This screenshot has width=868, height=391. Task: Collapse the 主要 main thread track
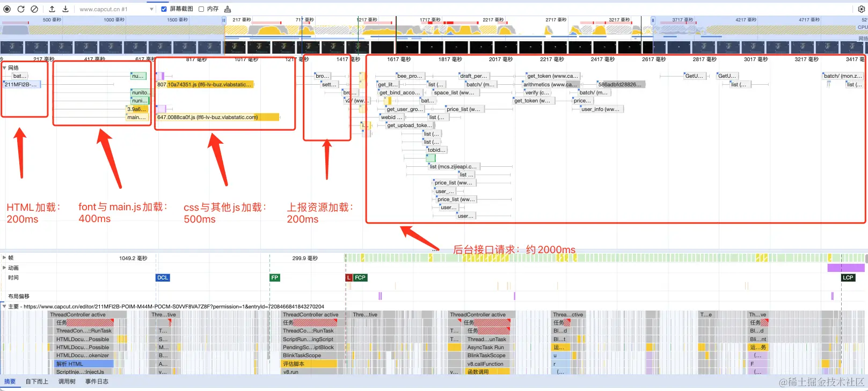click(4, 307)
